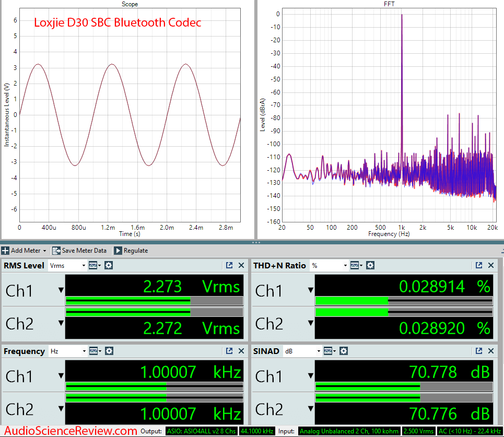
Task: Open RMS Level settings gear
Action: coord(109,265)
